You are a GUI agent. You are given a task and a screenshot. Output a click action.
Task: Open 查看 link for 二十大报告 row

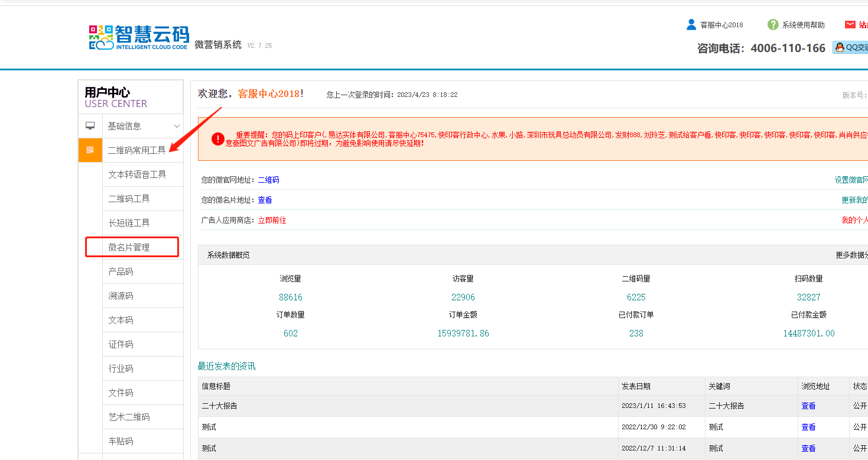(808, 406)
